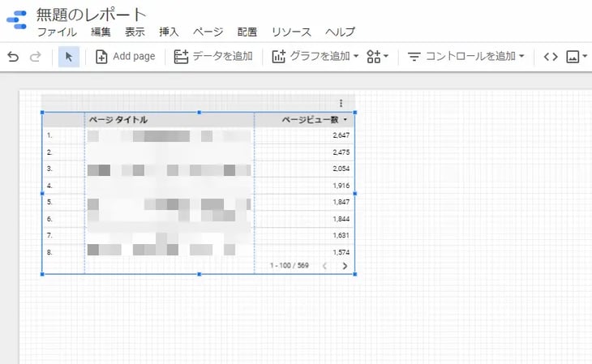The width and height of the screenshot is (592, 364).
Task: Click the データを追加 button
Action: pyautogui.click(x=213, y=57)
